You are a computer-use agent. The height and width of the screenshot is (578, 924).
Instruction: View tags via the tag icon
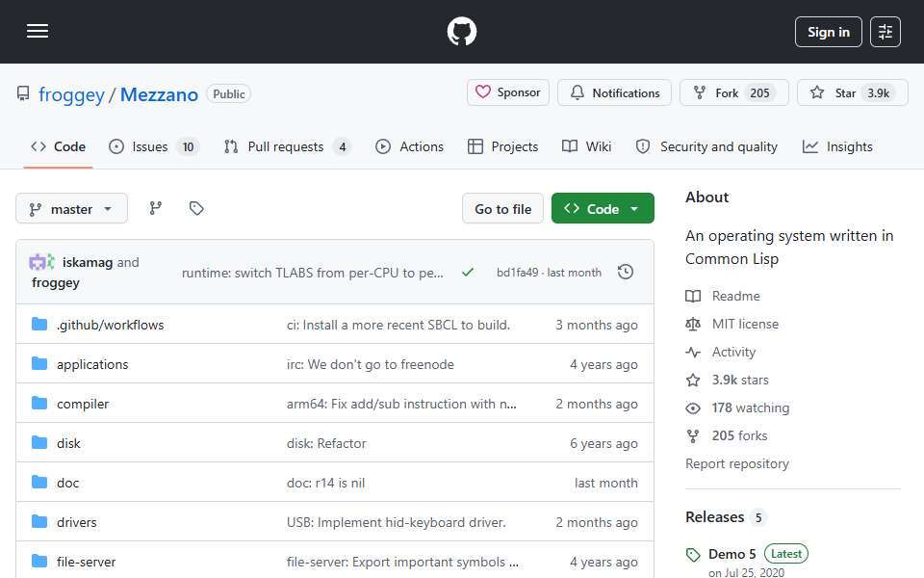[196, 208]
